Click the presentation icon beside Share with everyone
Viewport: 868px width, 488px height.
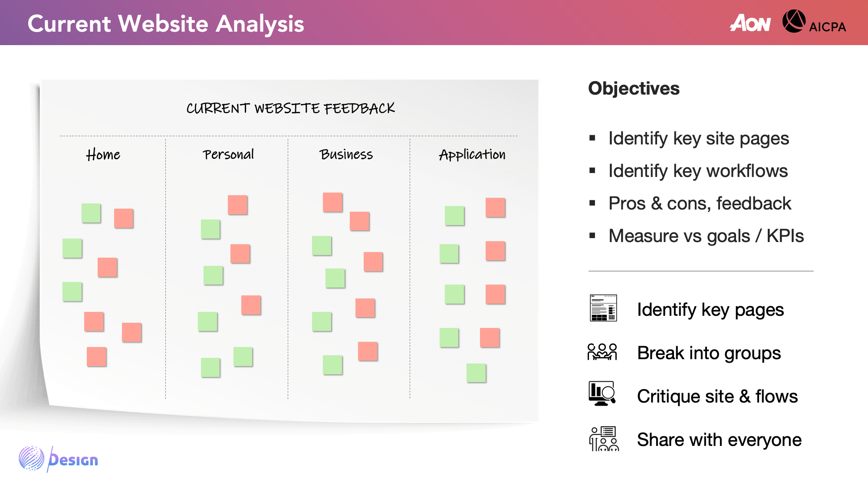[604, 439]
